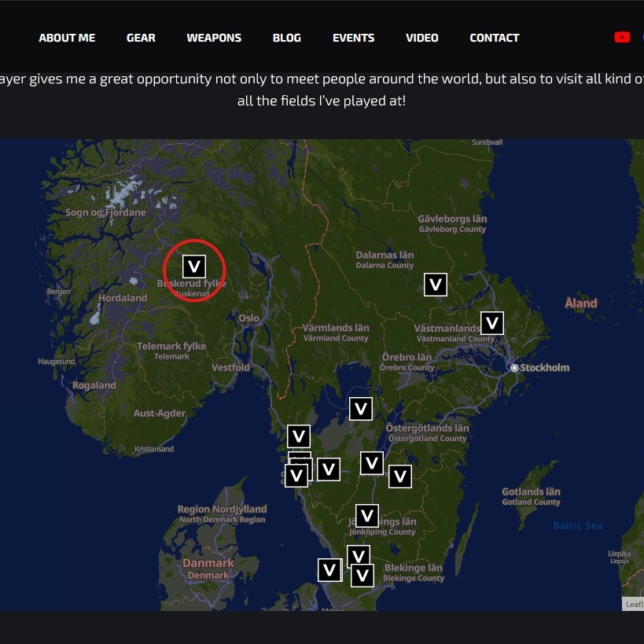This screenshot has height=644, width=644.
Task: Open the VIDEO page
Action: (x=421, y=38)
